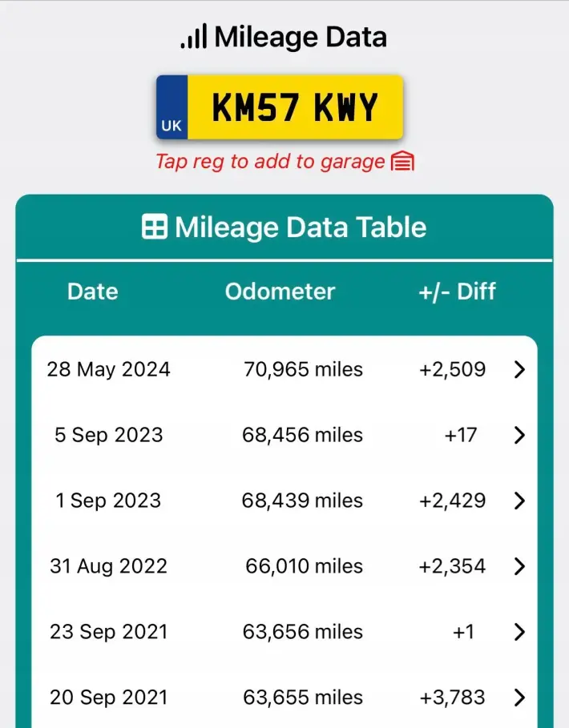This screenshot has height=728, width=569.
Task: Tap the 70,965 miles odometer entry
Action: coord(303,369)
